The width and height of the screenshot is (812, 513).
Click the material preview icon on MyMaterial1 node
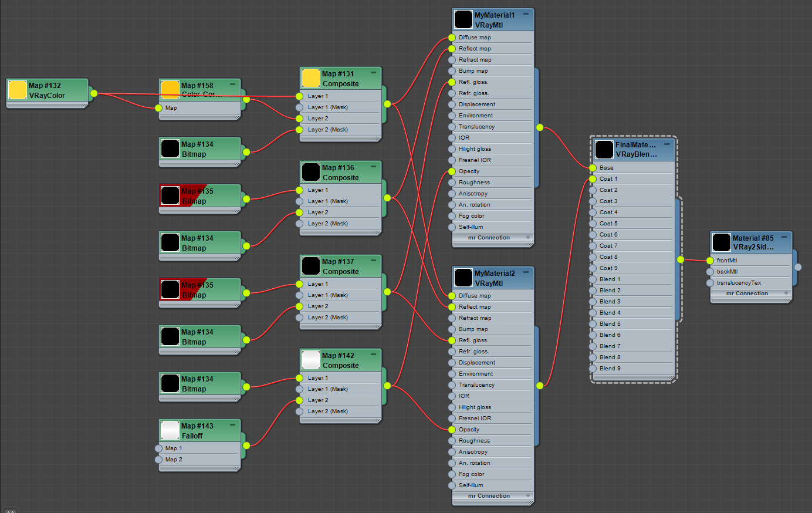point(463,19)
